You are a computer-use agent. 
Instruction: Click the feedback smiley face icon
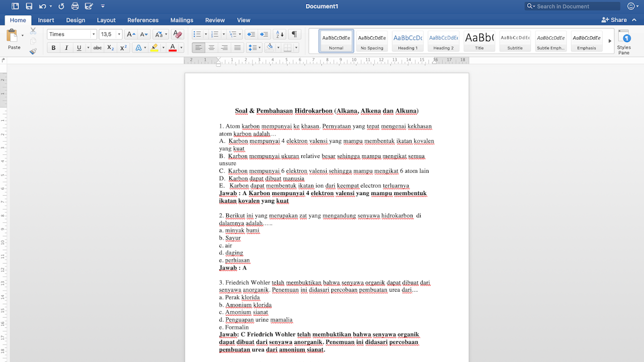tap(631, 6)
